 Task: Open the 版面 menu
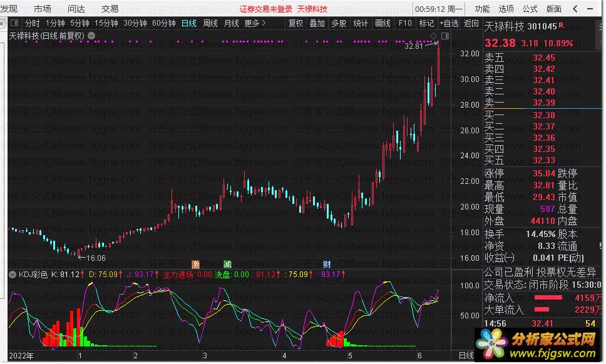pos(554,9)
